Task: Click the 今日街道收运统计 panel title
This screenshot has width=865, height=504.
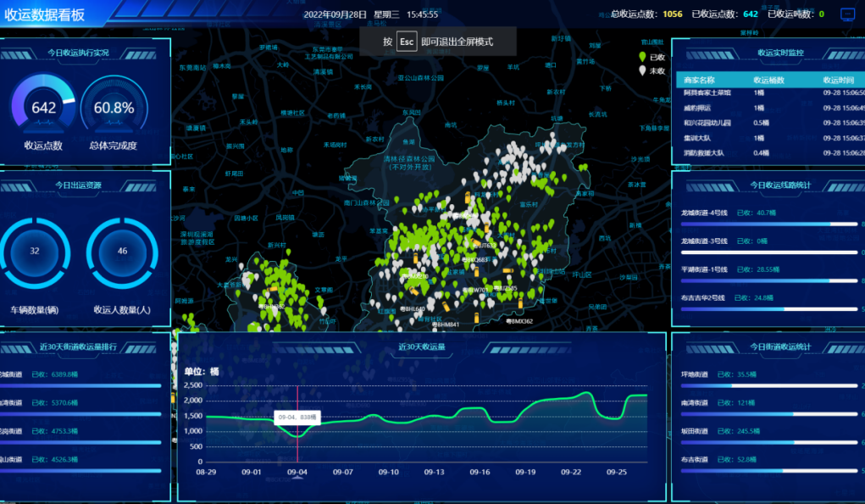Action: click(x=780, y=346)
